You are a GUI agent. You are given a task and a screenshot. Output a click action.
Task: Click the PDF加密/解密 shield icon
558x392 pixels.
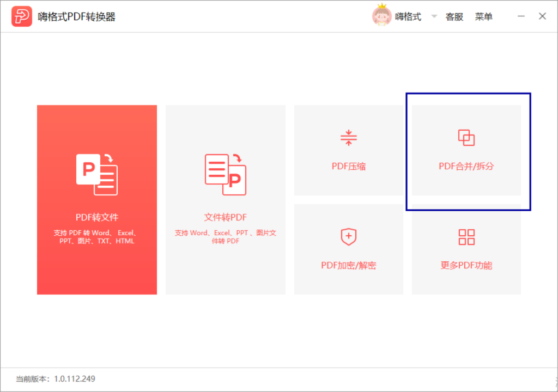tap(349, 237)
